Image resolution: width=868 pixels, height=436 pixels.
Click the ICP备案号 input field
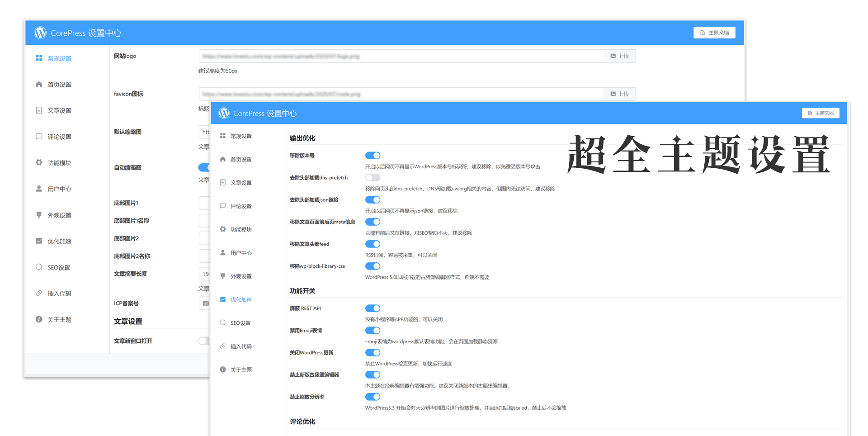click(x=204, y=303)
